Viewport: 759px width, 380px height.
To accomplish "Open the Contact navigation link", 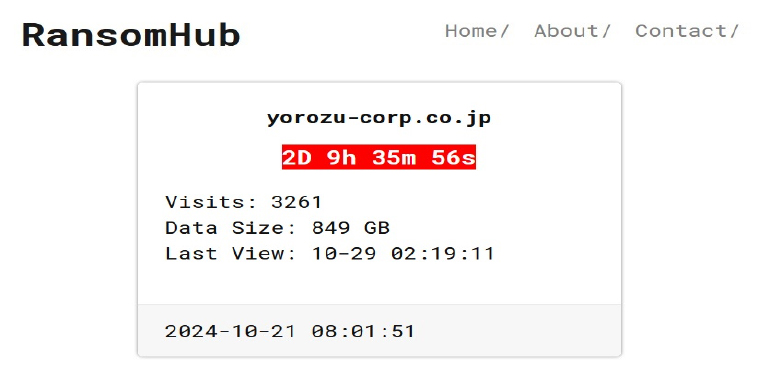I will coord(686,31).
